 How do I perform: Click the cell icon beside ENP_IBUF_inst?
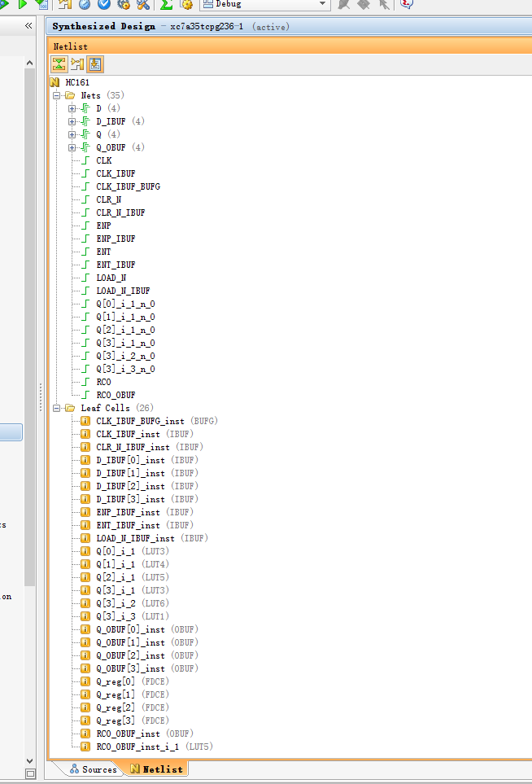(x=85, y=512)
